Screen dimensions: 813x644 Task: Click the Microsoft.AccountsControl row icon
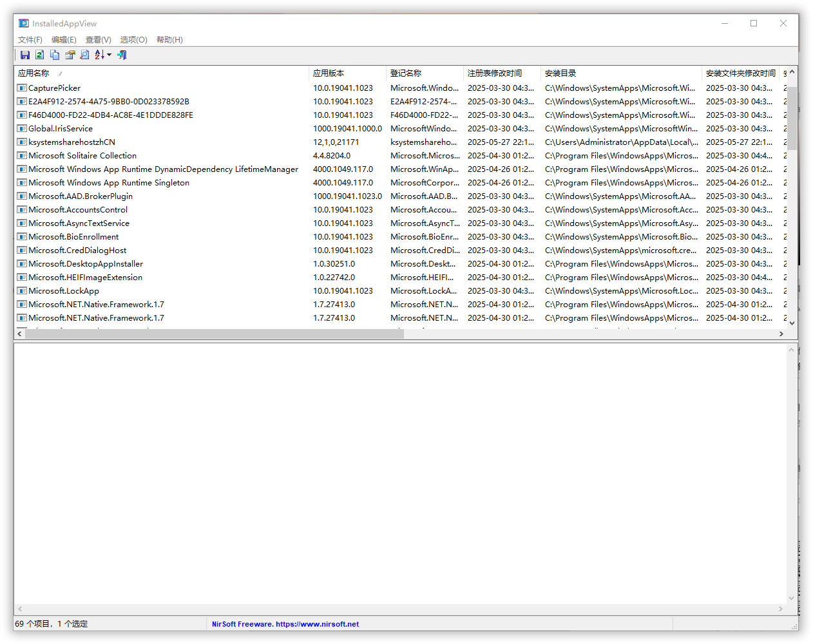click(x=22, y=210)
